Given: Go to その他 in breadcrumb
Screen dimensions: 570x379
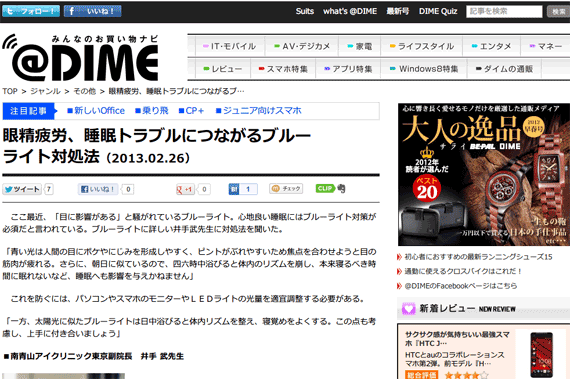Looking at the screenshot, I should (x=85, y=91).
